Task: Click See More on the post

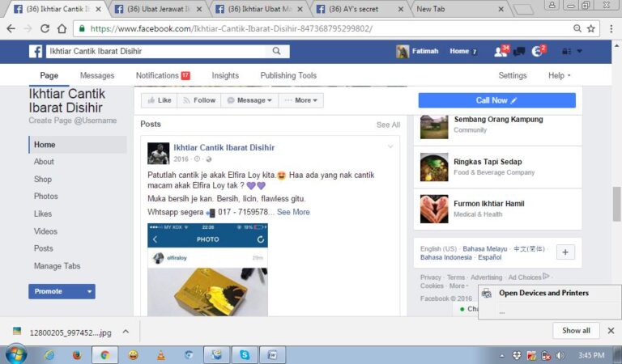Action: click(293, 212)
